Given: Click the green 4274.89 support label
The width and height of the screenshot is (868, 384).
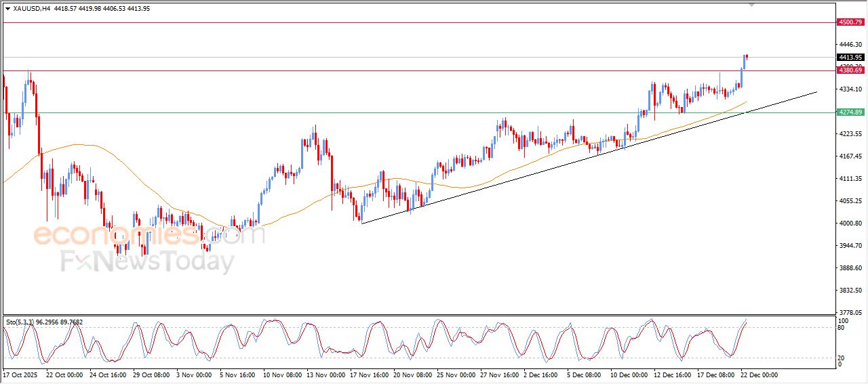Looking at the screenshot, I should [x=850, y=112].
